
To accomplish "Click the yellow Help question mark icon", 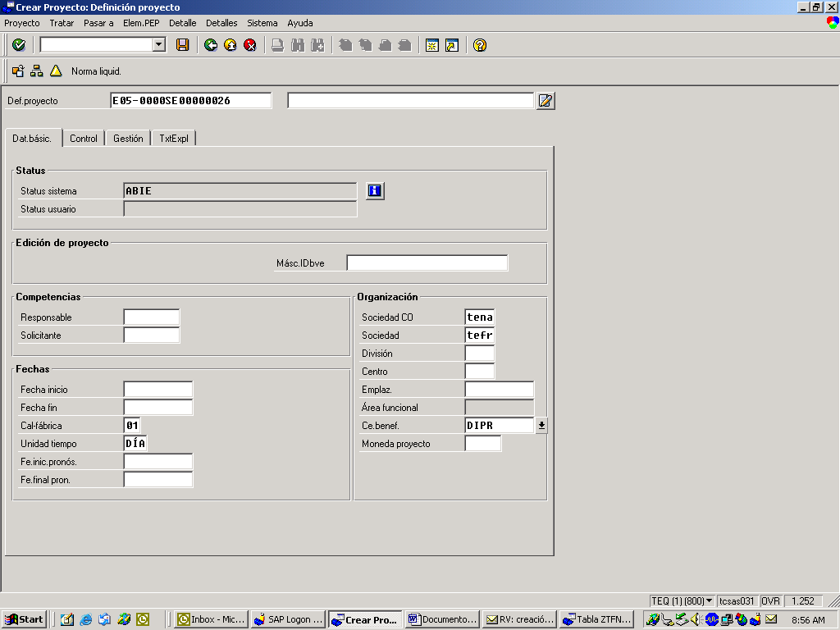I will 480,45.
